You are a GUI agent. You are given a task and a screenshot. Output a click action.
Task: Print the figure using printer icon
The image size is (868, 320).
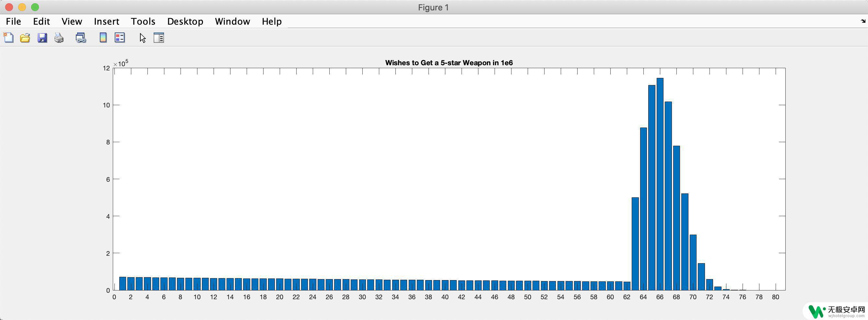59,38
